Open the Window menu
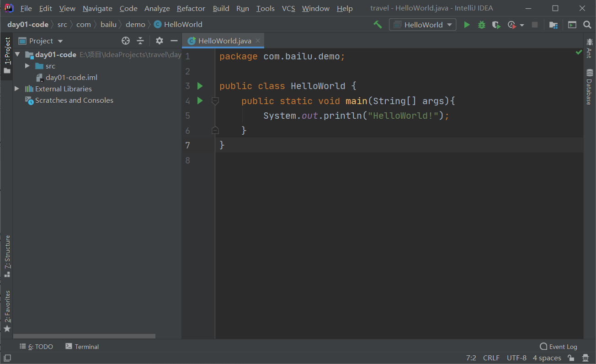 tap(316, 9)
